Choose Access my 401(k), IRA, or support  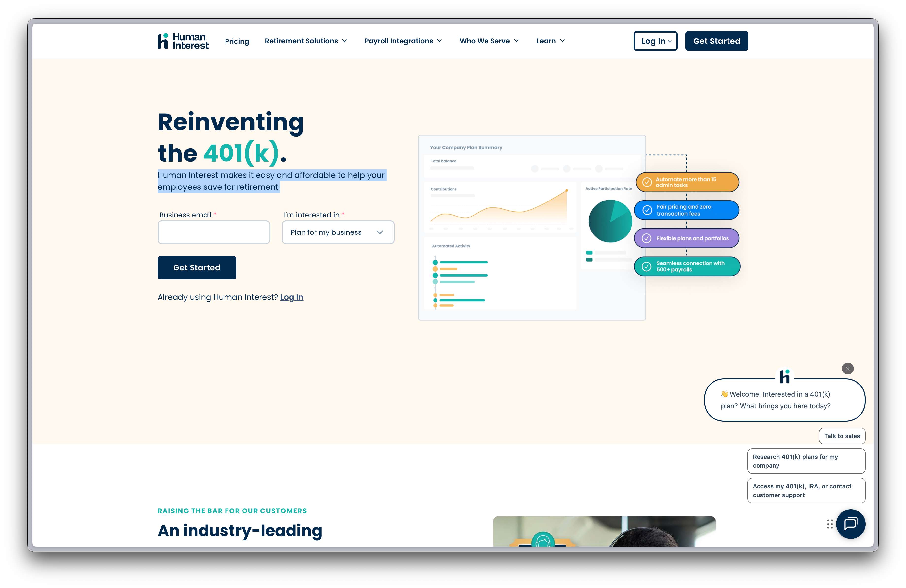point(806,491)
